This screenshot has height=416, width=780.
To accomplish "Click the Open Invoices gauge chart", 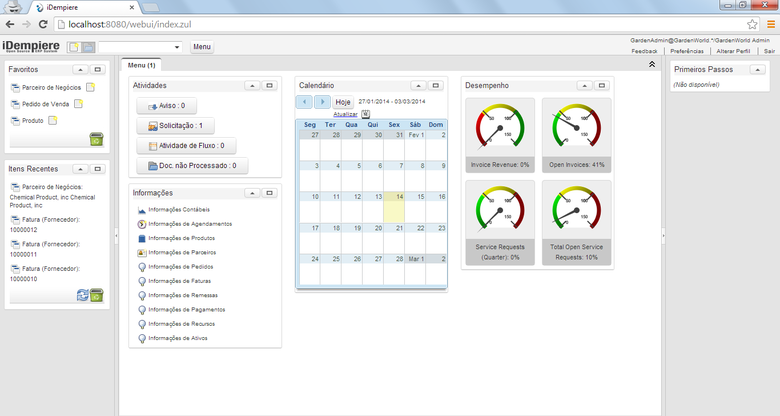I will click(x=577, y=129).
